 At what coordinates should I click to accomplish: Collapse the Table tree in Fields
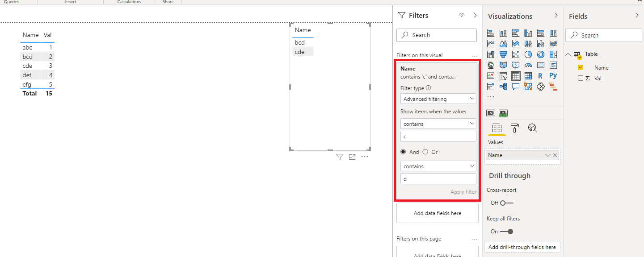pyautogui.click(x=568, y=54)
